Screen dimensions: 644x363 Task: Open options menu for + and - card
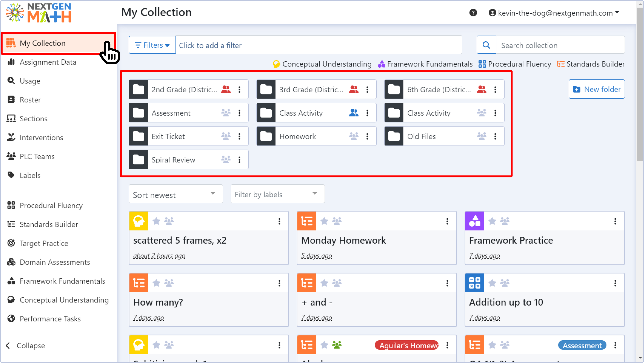tap(447, 283)
